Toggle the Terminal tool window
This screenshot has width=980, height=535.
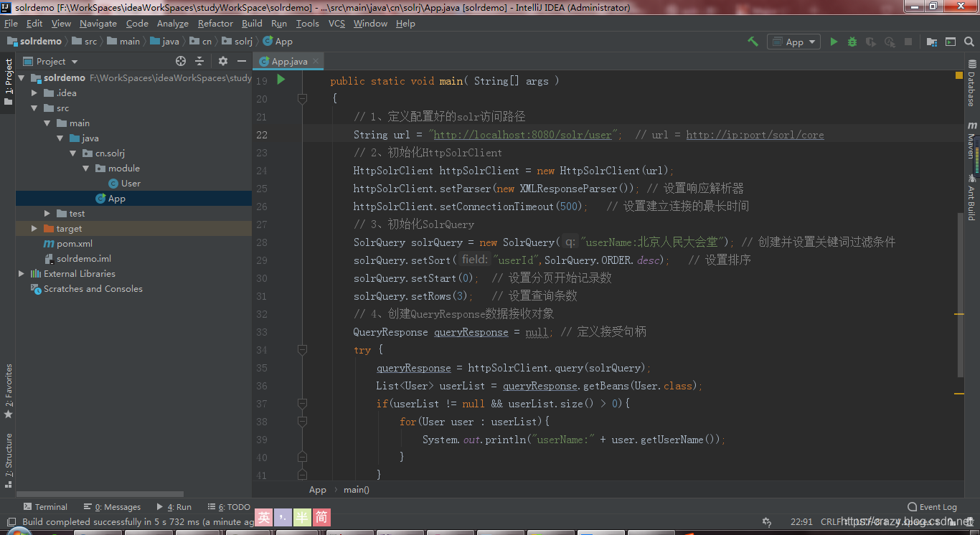pos(45,506)
